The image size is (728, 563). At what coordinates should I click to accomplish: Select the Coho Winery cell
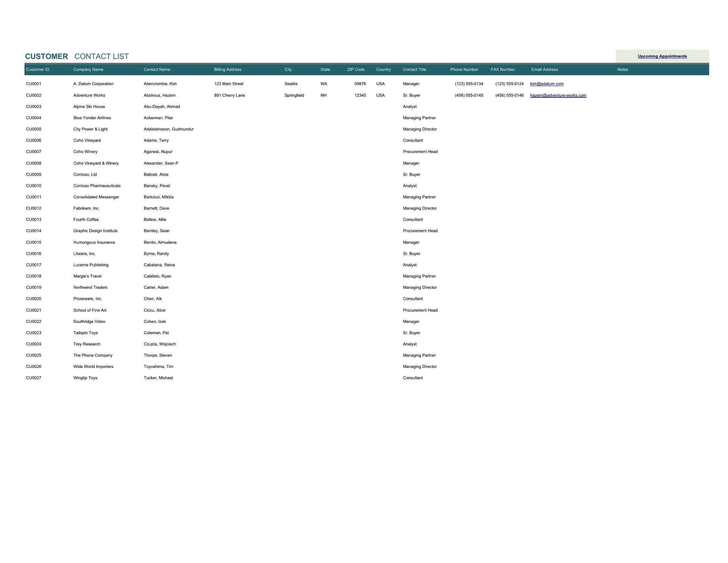coord(85,152)
